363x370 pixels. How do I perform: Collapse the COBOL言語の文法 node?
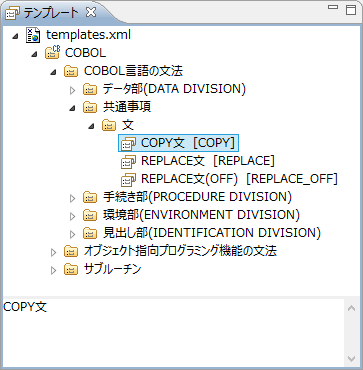pos(53,72)
